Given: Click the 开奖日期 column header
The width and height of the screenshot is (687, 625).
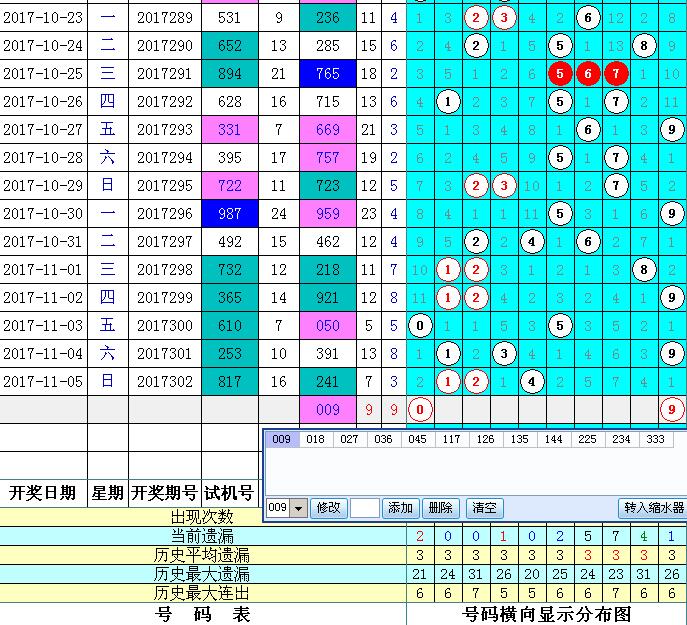Looking at the screenshot, I should pos(43,493).
